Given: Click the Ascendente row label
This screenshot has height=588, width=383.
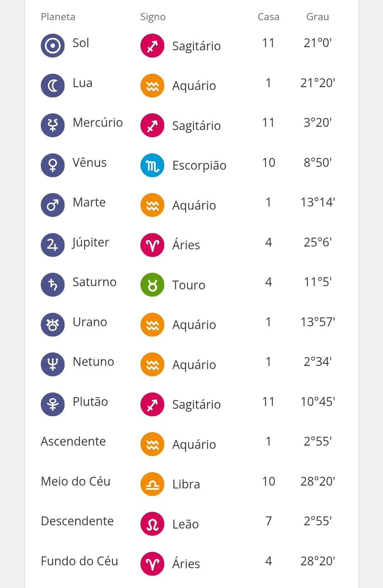Looking at the screenshot, I should pyautogui.click(x=73, y=441).
